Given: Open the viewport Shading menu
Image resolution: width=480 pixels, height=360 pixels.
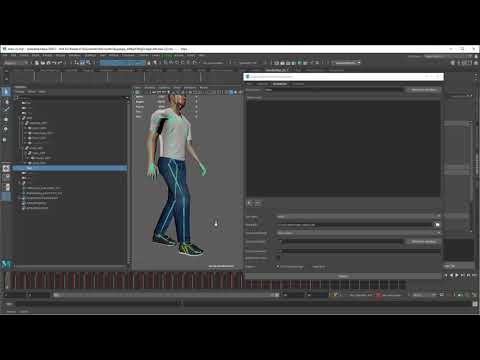Looking at the screenshot, I should click(x=150, y=88).
